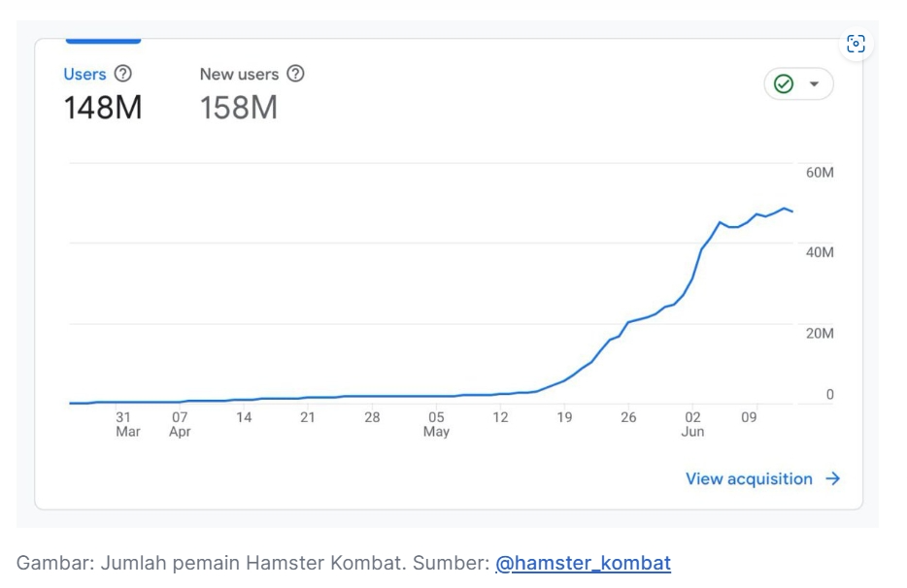
Task: Select the 05 May date label
Action: point(436,424)
